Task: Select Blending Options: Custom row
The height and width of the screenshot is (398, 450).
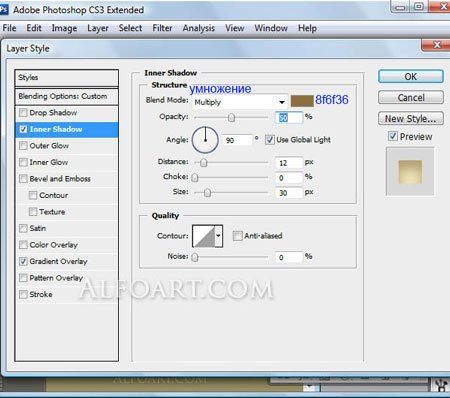Action: (67, 96)
